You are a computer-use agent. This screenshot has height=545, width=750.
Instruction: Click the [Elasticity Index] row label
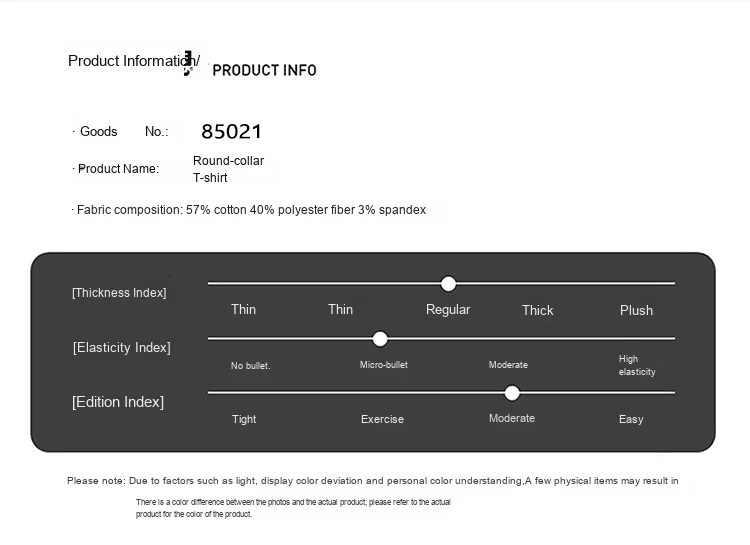122,347
